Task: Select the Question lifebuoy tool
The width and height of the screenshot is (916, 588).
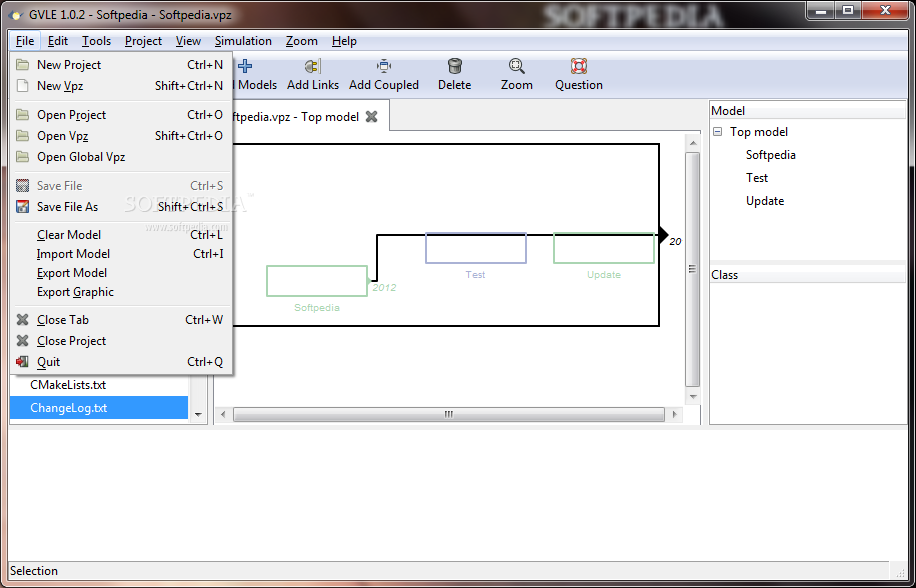Action: coord(578,75)
